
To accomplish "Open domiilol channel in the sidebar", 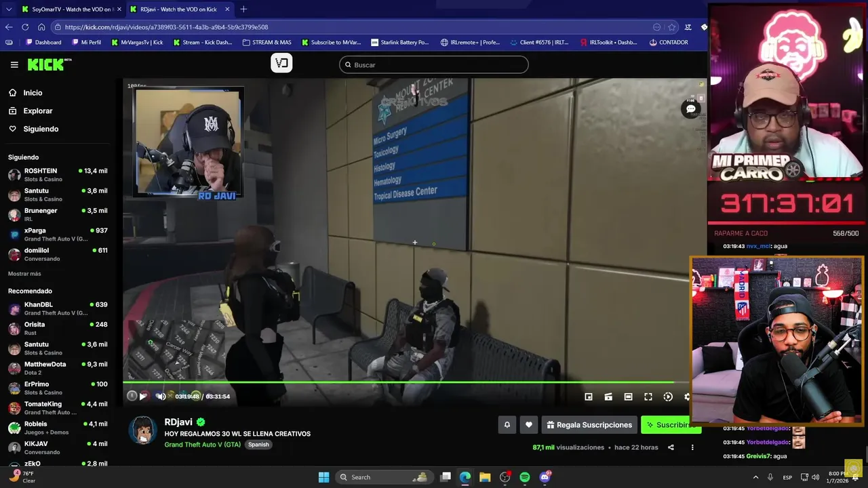I will tap(58, 254).
